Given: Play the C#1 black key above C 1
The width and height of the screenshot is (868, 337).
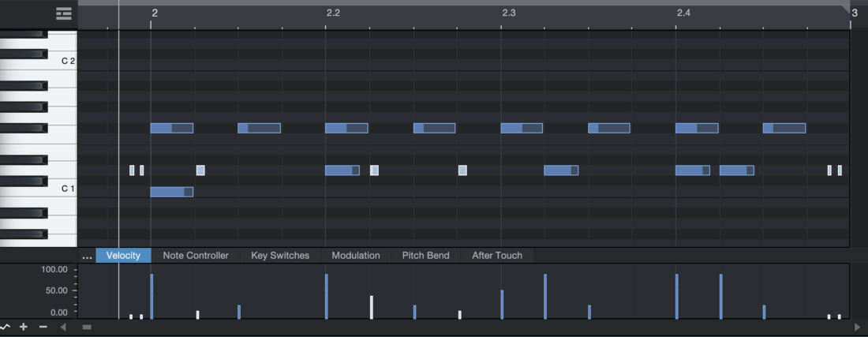Looking at the screenshot, I should (x=24, y=182).
